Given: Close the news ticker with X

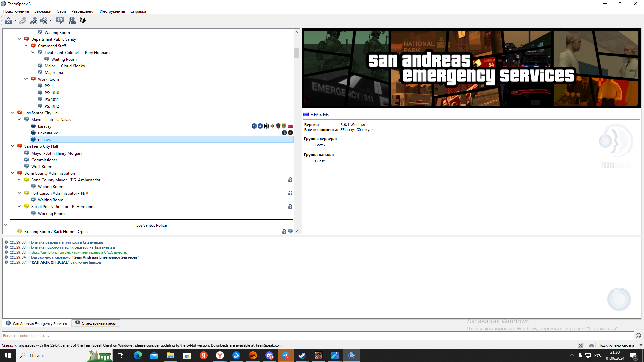Looking at the screenshot, I should [580, 345].
